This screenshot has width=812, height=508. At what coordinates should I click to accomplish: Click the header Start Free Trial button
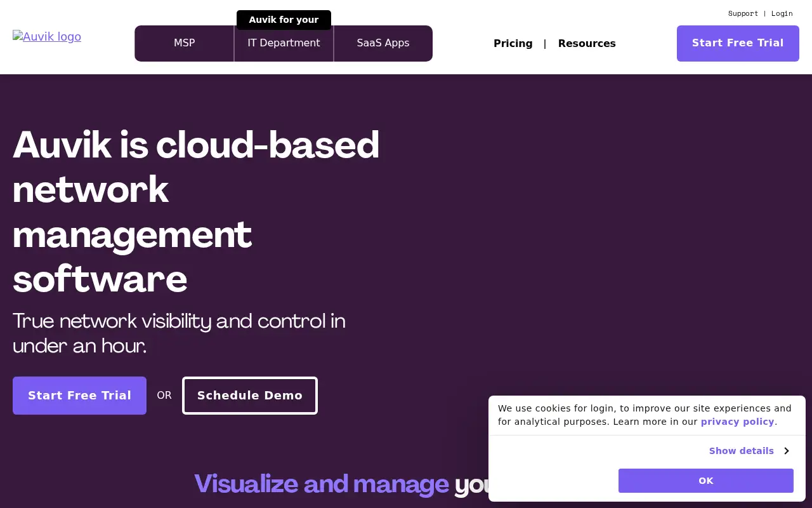(x=738, y=43)
